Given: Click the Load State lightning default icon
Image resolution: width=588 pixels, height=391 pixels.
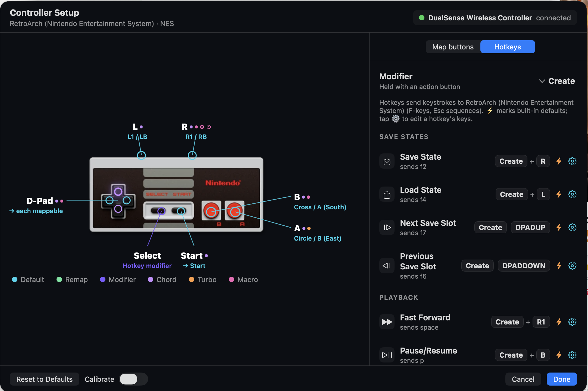Looking at the screenshot, I should pos(559,194).
